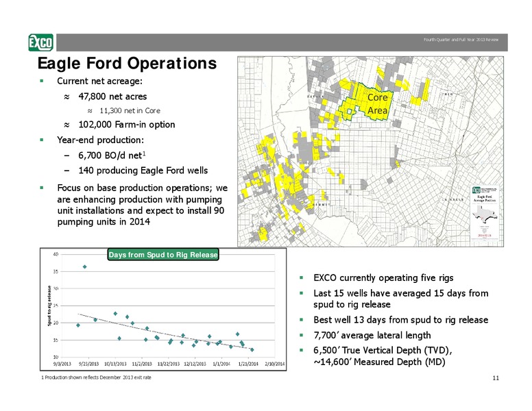Click the page number 11
This screenshot has height=411, width=532.
coord(496,378)
